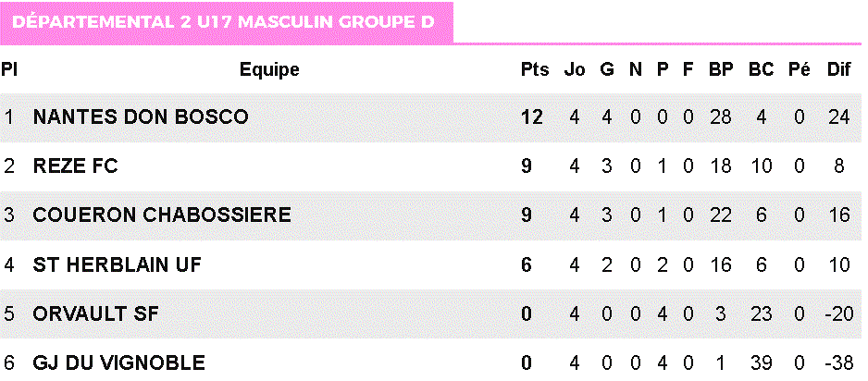The image size is (868, 381).
Task: Click the -38 goal difference value
Action: [838, 363]
